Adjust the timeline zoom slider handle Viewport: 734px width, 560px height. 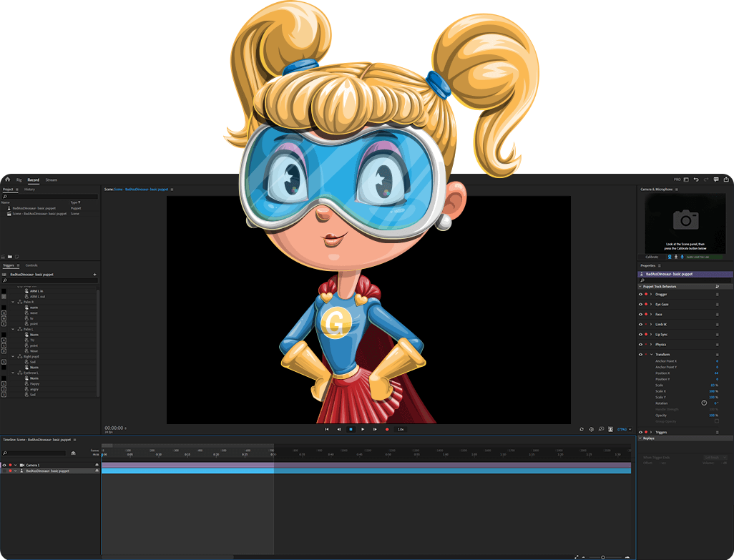coord(602,556)
